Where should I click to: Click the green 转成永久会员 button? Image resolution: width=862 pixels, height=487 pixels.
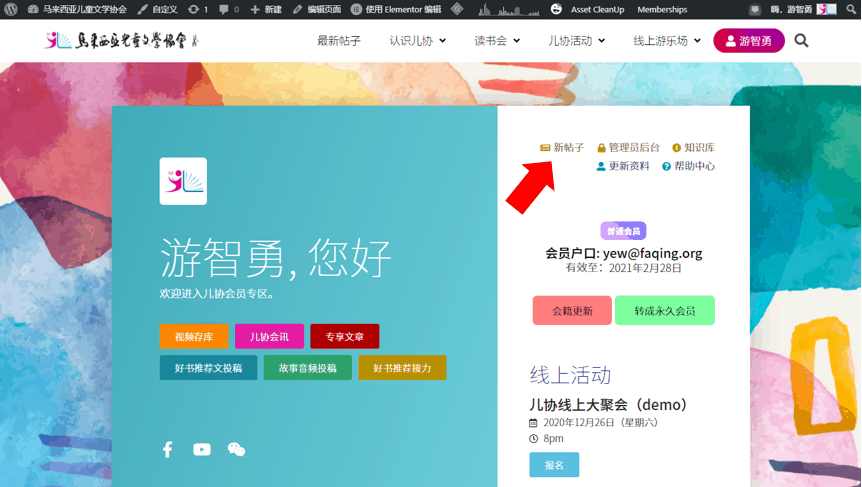tap(664, 311)
